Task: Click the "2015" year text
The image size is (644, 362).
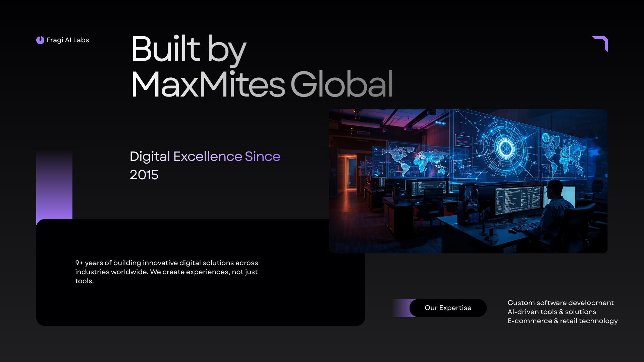Action: pos(144,175)
